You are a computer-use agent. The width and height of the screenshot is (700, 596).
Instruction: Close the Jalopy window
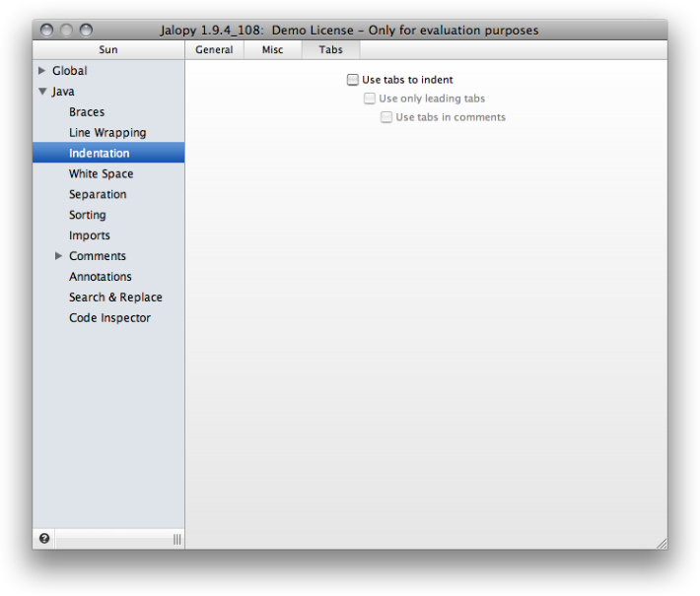pyautogui.click(x=46, y=30)
